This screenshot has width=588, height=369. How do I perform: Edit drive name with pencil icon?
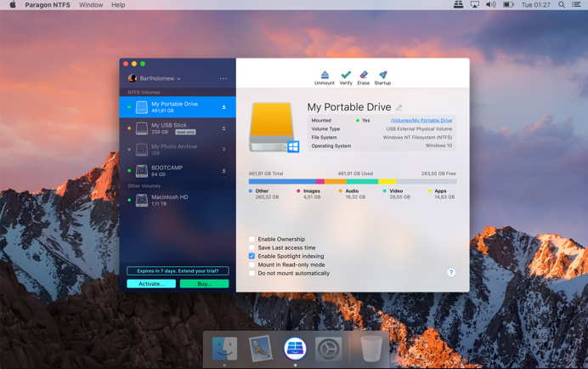[x=399, y=108]
